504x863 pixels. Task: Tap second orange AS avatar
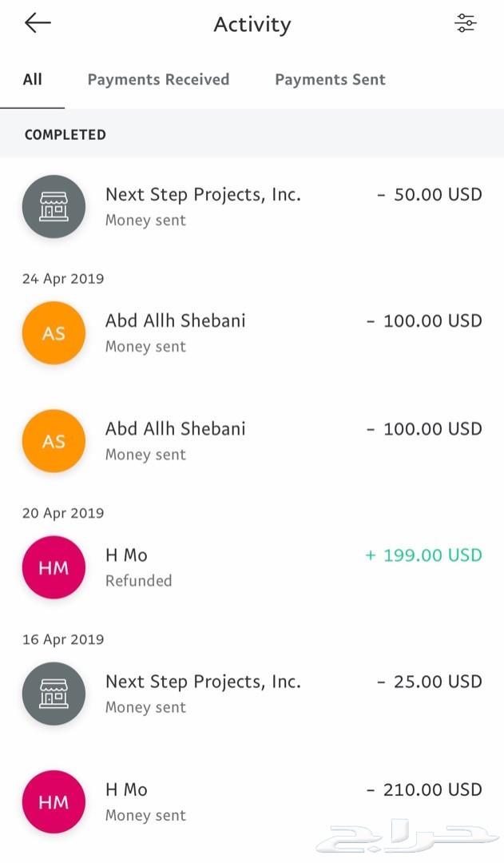(54, 441)
